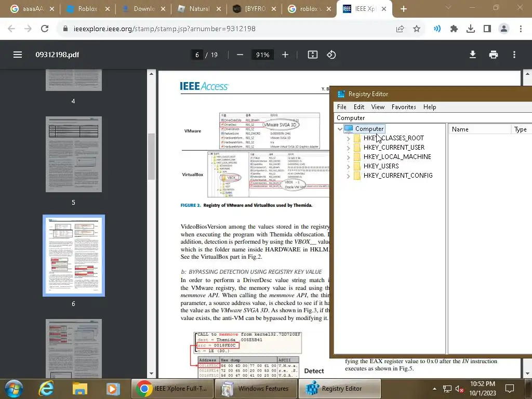
Task: Click the Windows Start button
Action: (x=13, y=389)
